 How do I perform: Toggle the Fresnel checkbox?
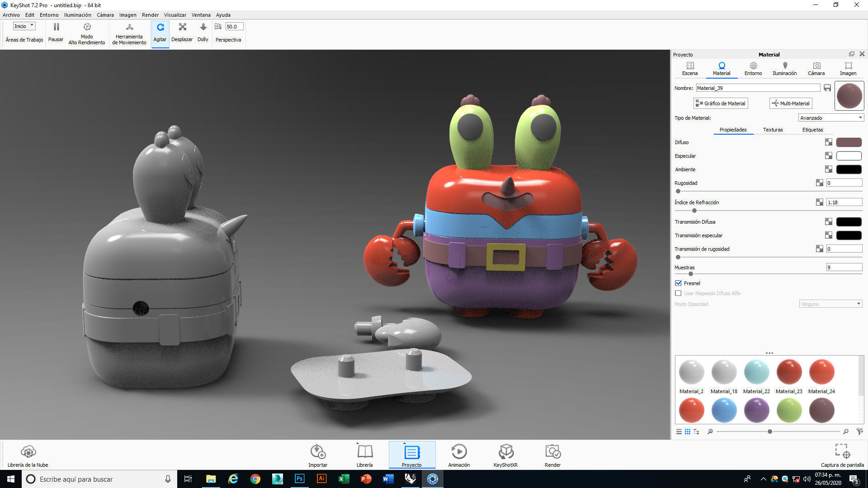click(x=678, y=283)
